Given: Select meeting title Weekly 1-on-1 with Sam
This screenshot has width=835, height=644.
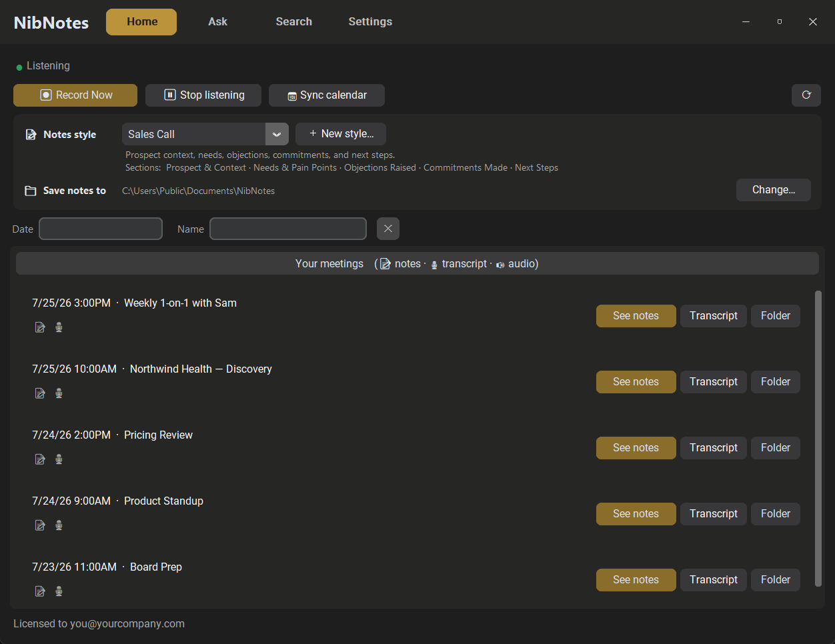Looking at the screenshot, I should (180, 303).
